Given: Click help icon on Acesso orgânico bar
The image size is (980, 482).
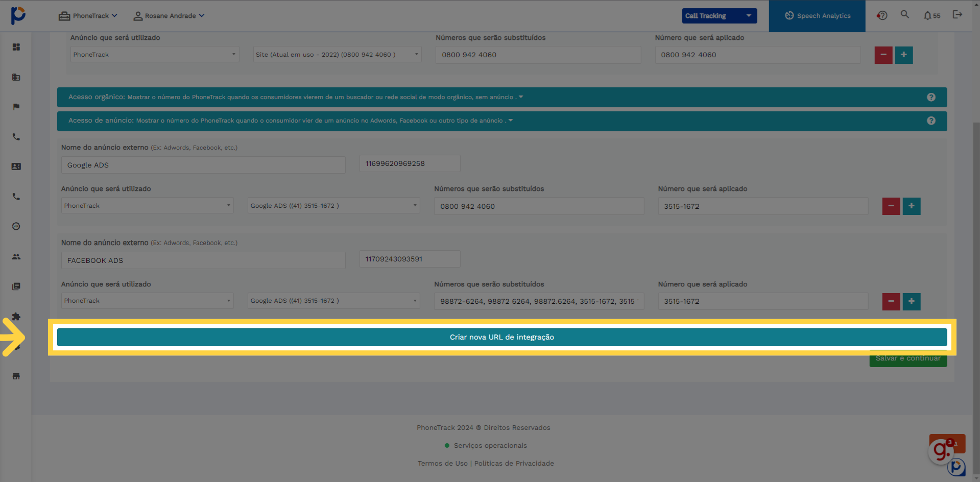Looking at the screenshot, I should pos(931,97).
